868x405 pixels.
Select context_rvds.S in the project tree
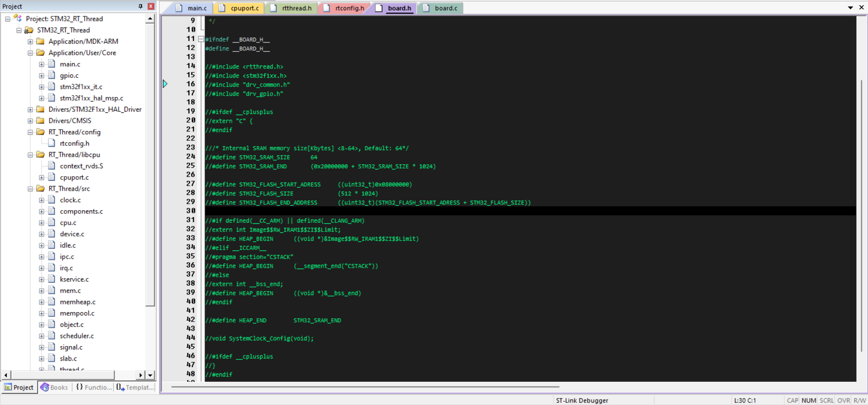(x=81, y=166)
